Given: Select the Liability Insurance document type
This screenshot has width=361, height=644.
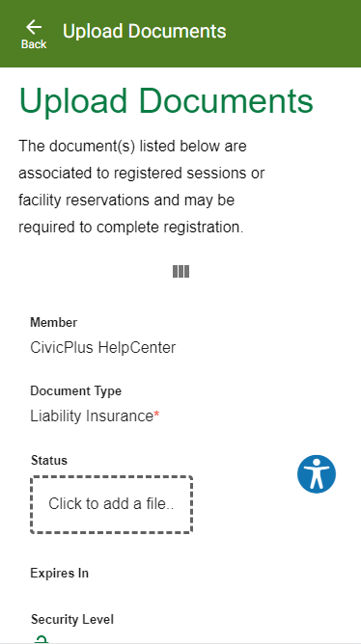Looking at the screenshot, I should point(92,416).
